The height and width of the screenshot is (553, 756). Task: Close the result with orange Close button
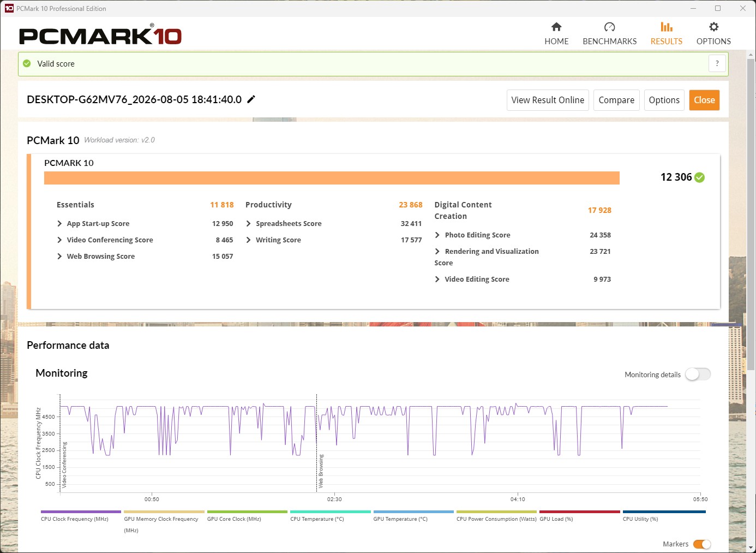[704, 100]
